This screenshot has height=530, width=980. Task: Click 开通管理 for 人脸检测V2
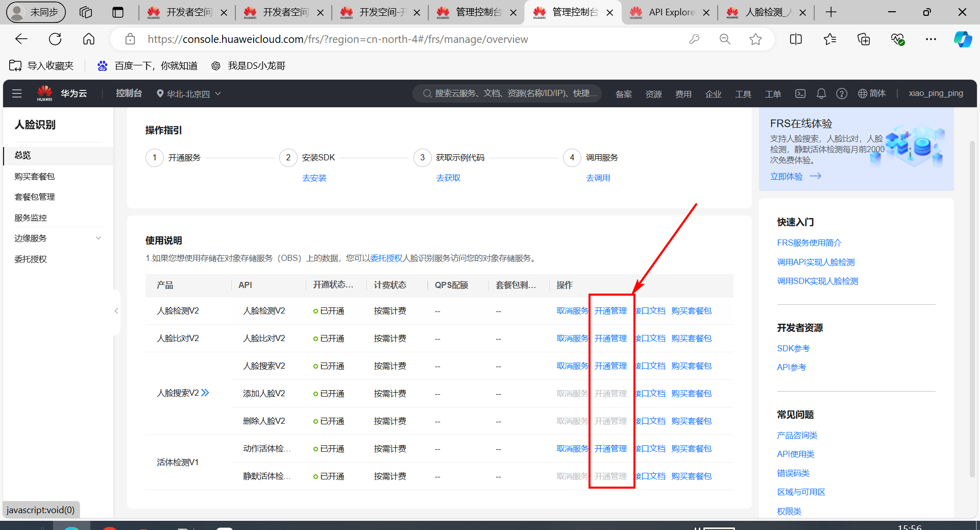(x=610, y=311)
